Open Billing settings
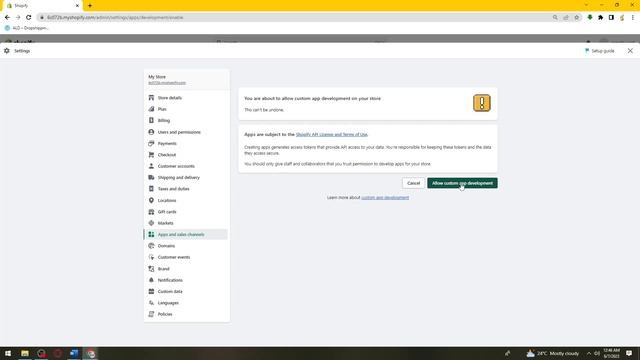Viewport: 640px width, 360px height. 164,121
